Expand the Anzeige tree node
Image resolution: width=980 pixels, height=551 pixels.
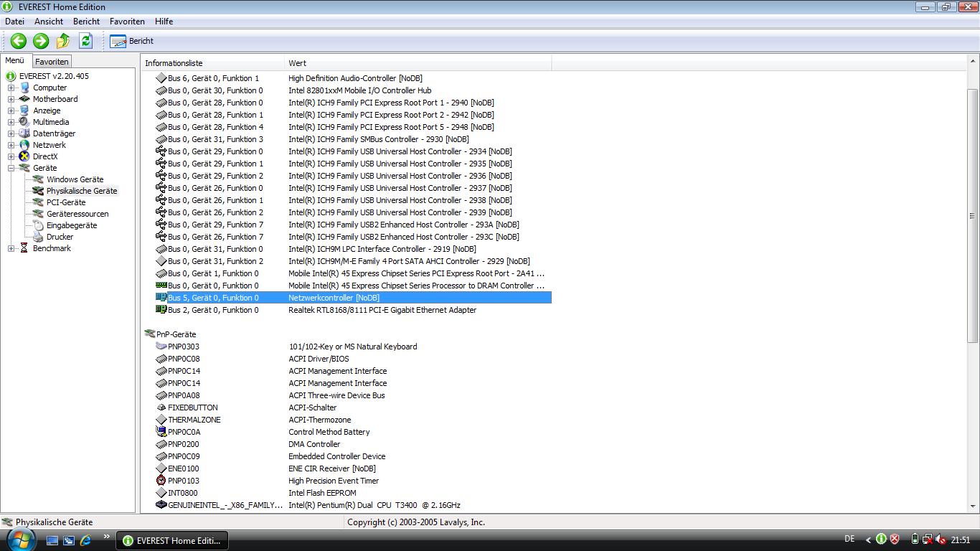coord(11,110)
